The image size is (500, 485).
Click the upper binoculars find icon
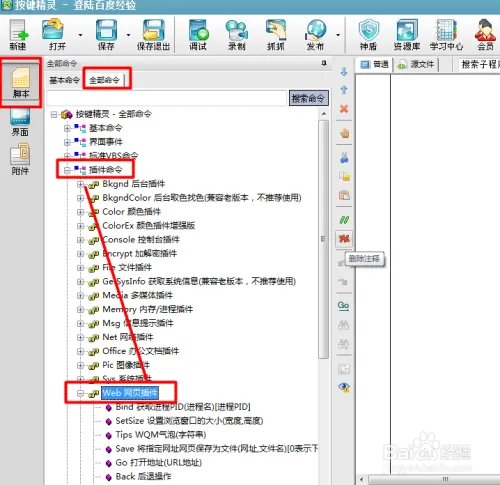tap(343, 325)
